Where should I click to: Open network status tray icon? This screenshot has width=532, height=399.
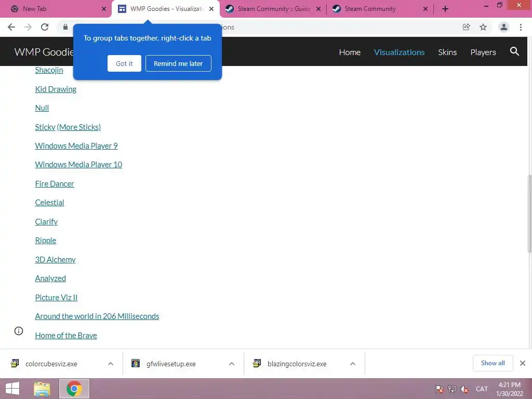pyautogui.click(x=451, y=389)
